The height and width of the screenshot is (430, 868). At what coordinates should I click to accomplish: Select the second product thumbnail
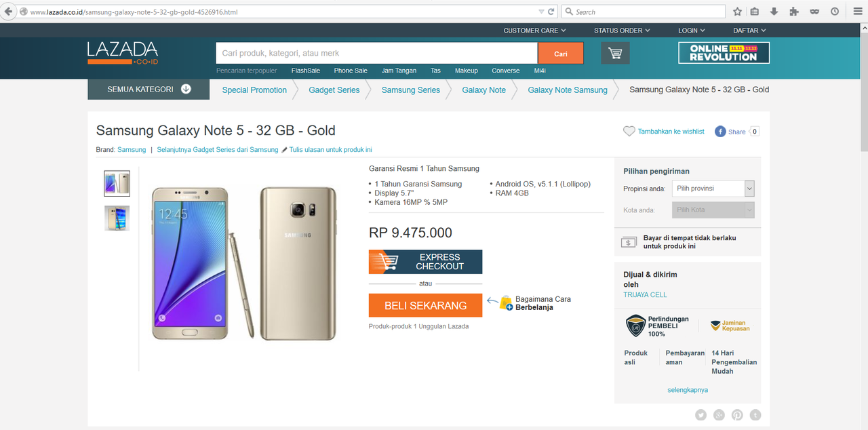pos(117,218)
